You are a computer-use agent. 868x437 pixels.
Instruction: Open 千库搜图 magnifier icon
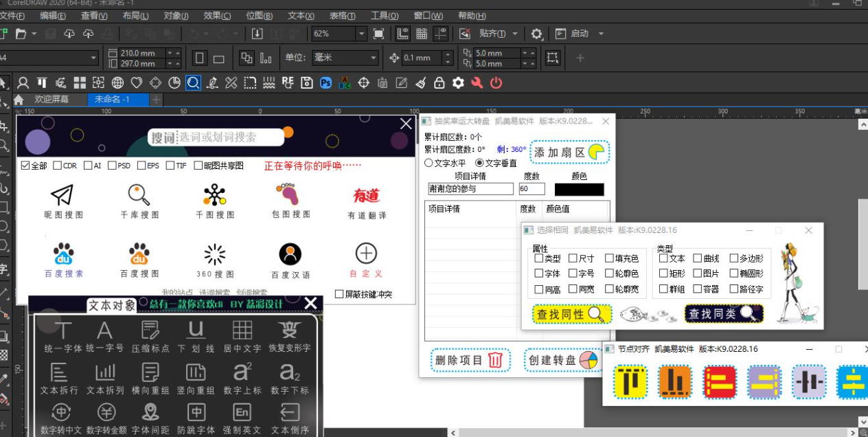[x=139, y=195]
